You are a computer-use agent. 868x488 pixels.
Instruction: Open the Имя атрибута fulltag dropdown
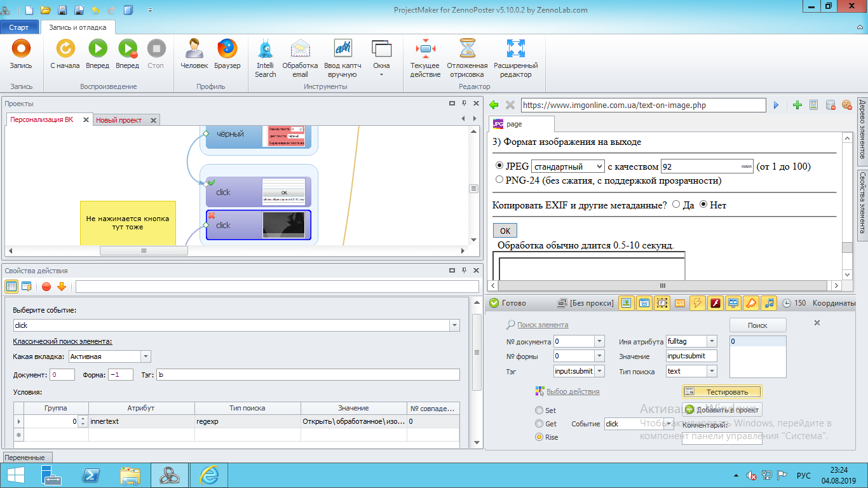tap(712, 342)
